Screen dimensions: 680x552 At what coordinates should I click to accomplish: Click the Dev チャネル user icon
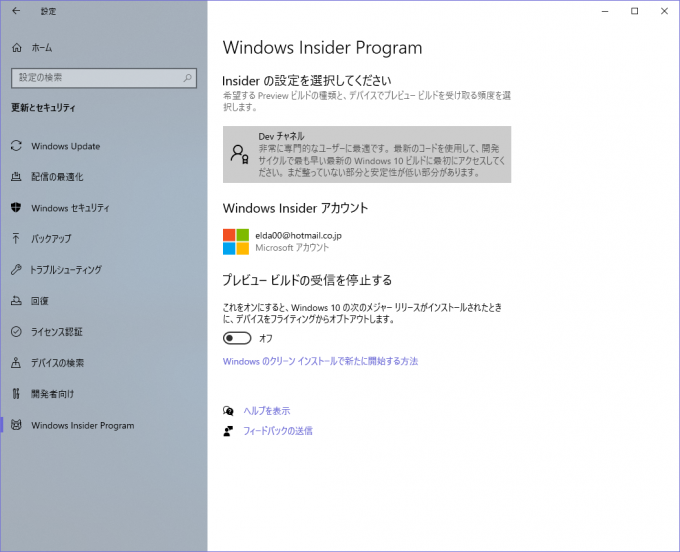[239, 154]
